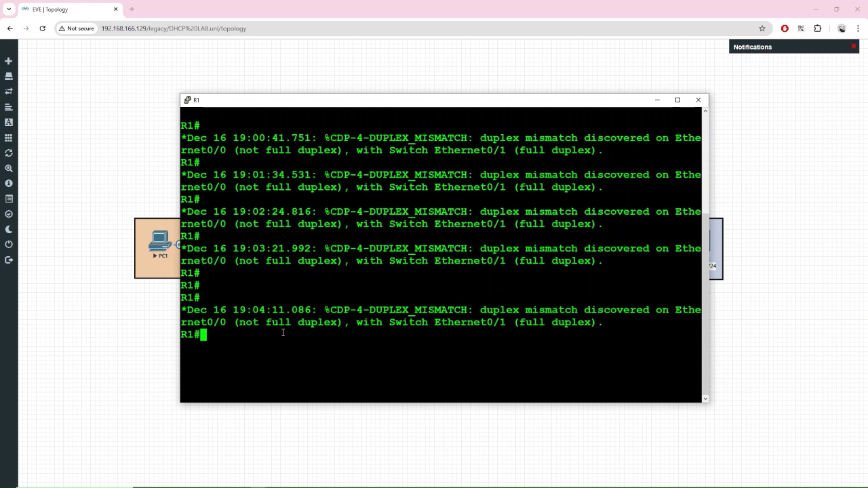Open Chrome's three-dot menu
The width and height of the screenshot is (868, 488).
click(x=859, y=28)
